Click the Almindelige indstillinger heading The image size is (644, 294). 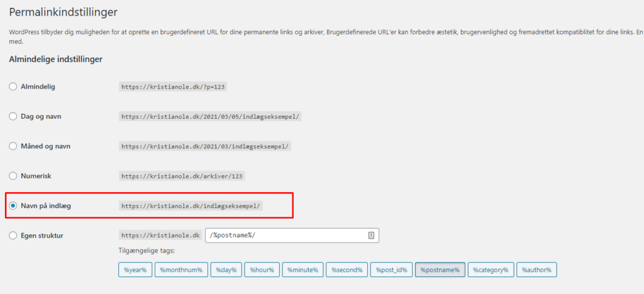pyautogui.click(x=55, y=60)
